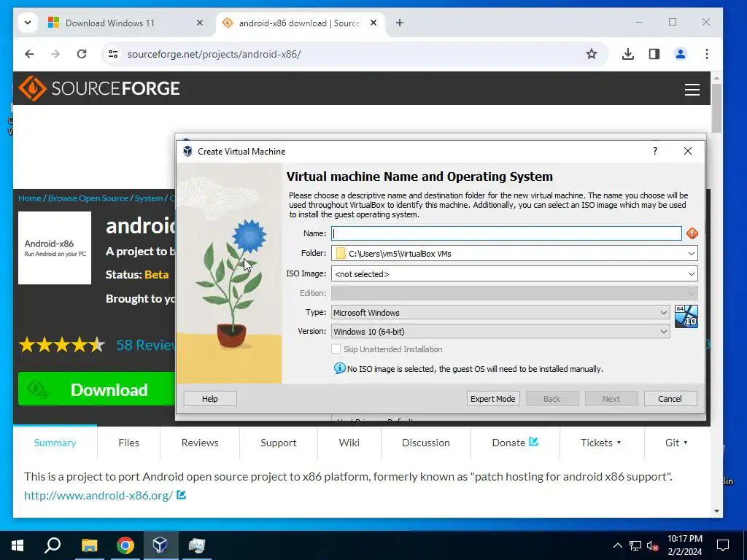Click the virtual machine Name field
The width and height of the screenshot is (747, 560).
pos(506,233)
